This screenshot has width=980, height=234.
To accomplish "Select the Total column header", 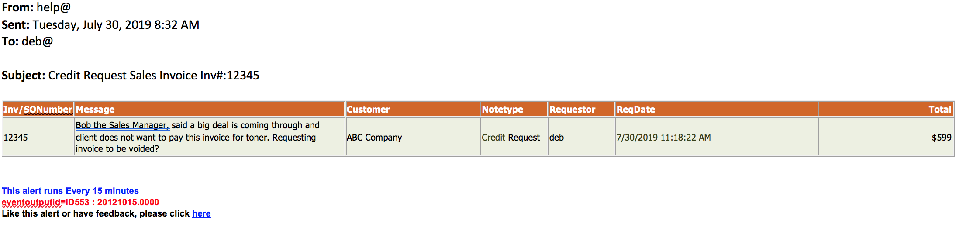I will [886, 109].
